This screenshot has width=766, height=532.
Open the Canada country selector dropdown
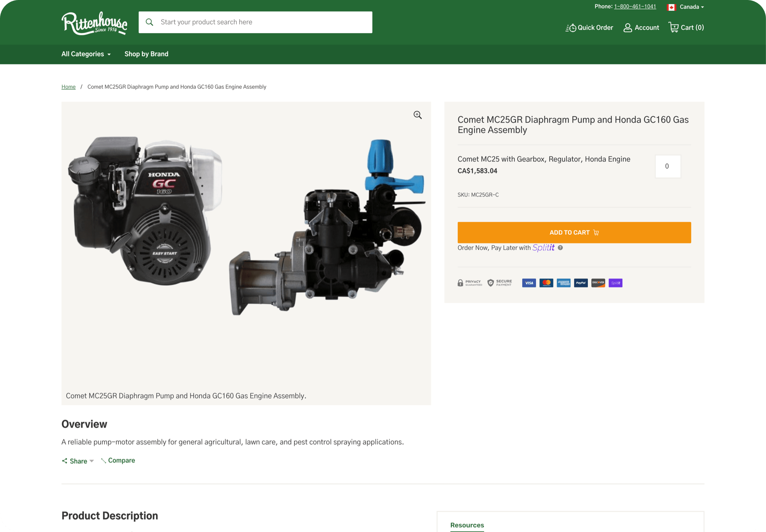point(691,7)
